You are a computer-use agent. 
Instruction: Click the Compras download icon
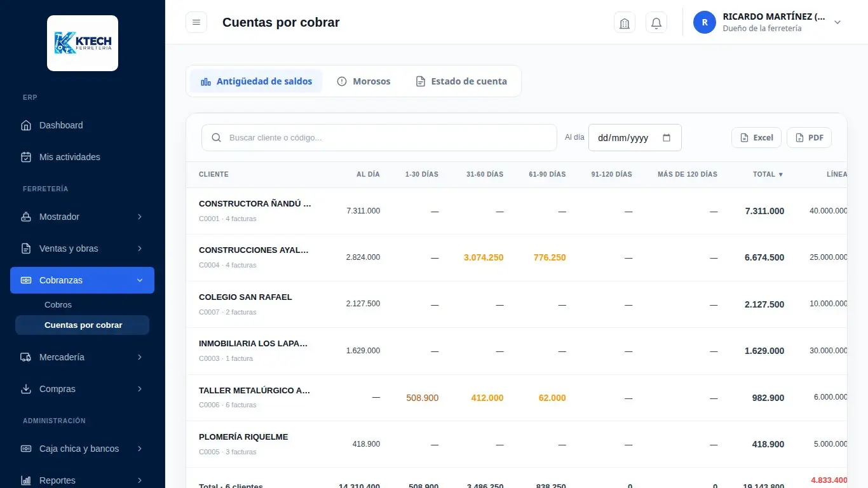point(26,389)
